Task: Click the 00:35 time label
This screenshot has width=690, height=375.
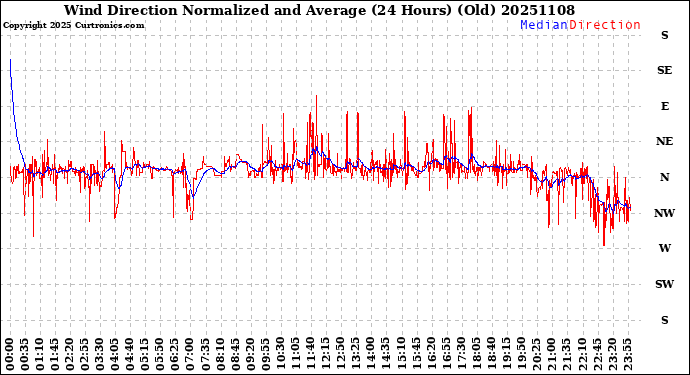Action: pyautogui.click(x=25, y=354)
